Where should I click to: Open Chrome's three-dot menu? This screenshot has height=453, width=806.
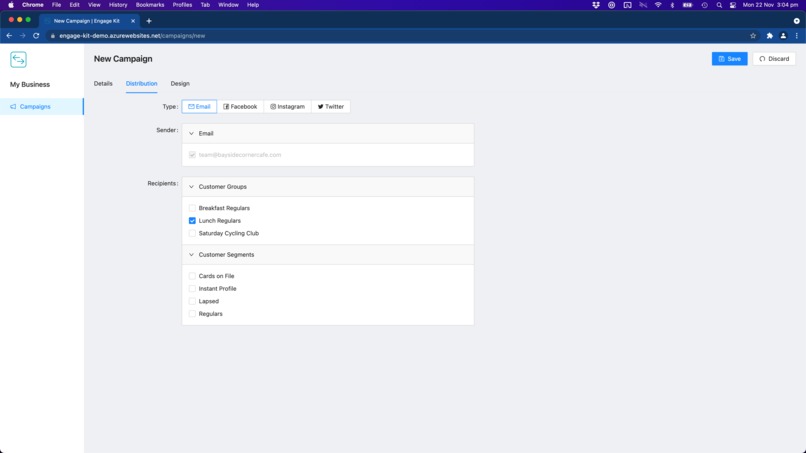click(x=797, y=35)
